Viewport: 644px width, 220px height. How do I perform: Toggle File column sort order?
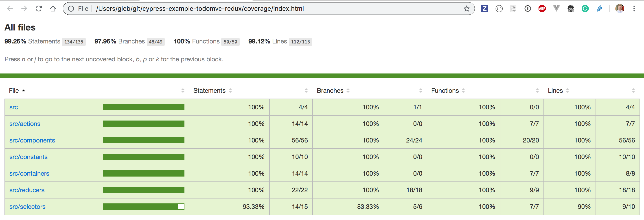[24, 91]
